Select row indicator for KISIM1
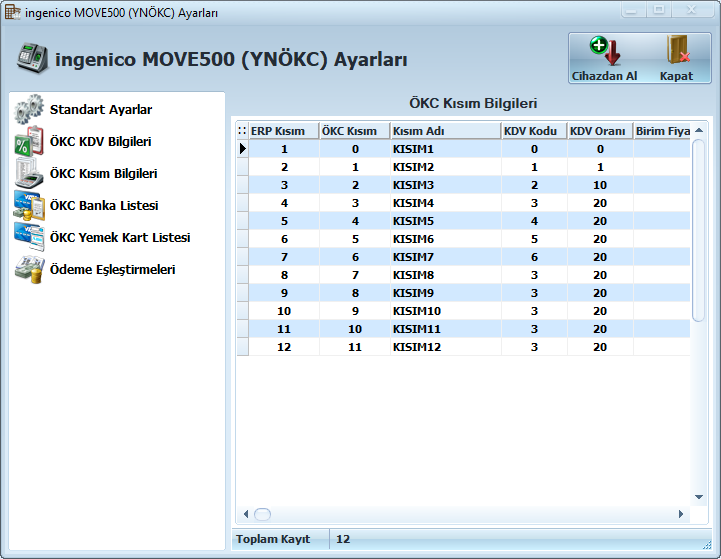 click(243, 149)
